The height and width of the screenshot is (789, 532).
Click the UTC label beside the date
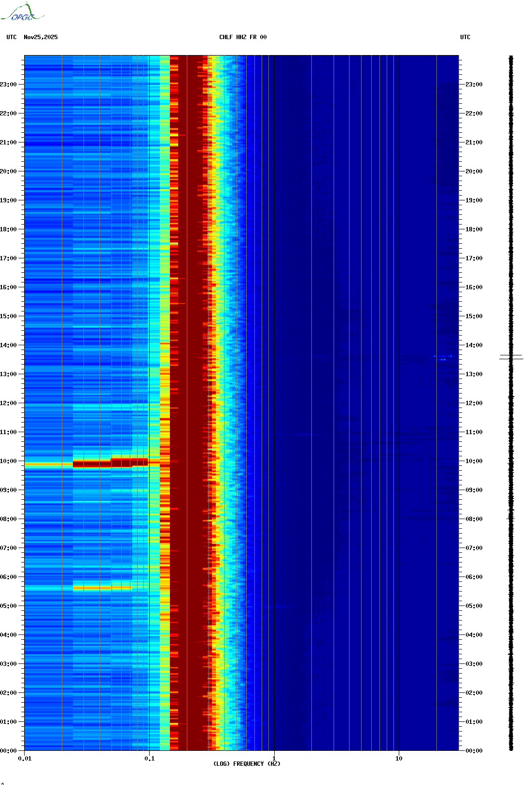pos(12,37)
